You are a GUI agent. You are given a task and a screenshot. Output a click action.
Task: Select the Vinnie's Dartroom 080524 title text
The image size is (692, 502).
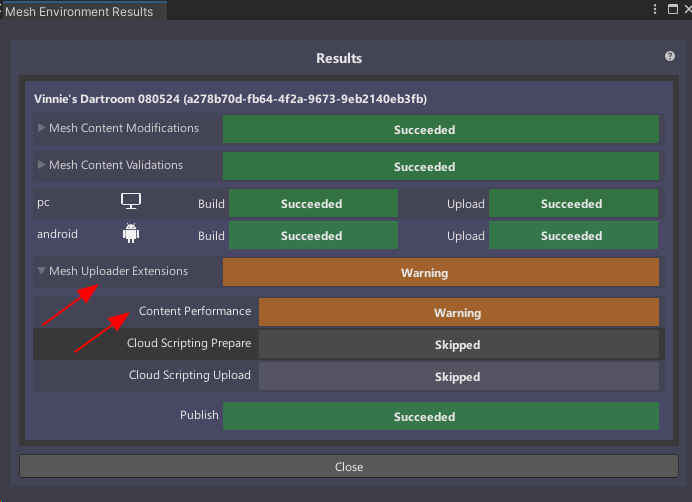(x=230, y=99)
